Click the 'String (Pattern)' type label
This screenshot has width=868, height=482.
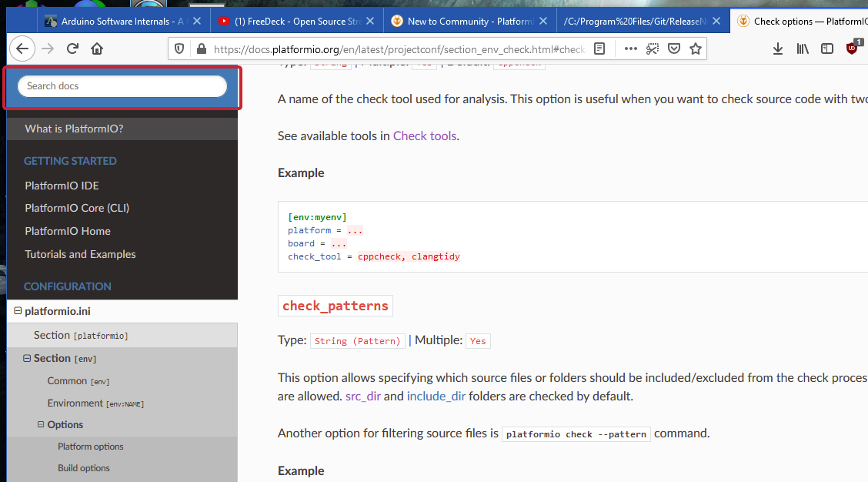(x=358, y=341)
